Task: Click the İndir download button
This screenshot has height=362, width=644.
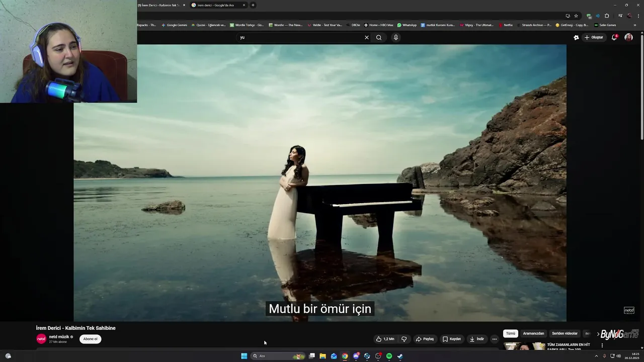Action: pos(476,339)
